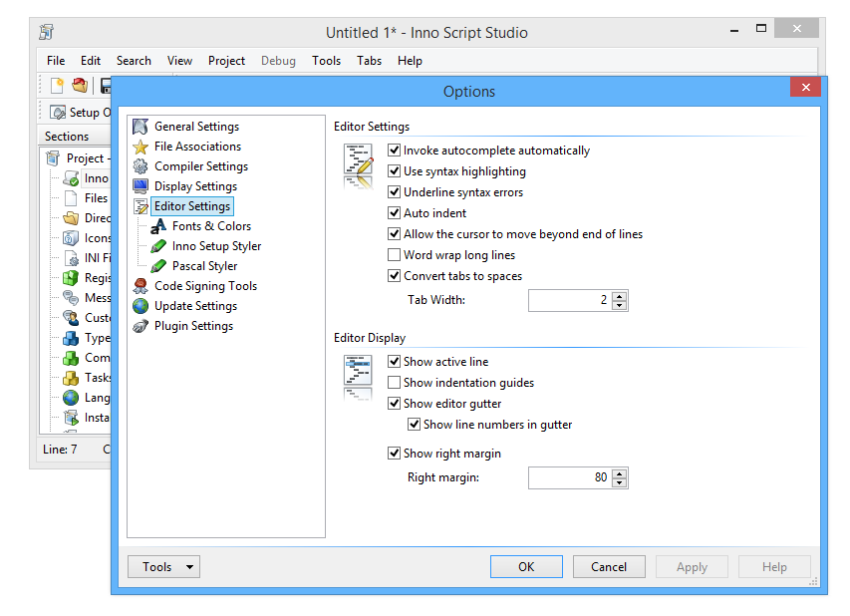Screen dimensions: 850x616
Task: Click New script icon in main toolbar
Action: pos(58,86)
